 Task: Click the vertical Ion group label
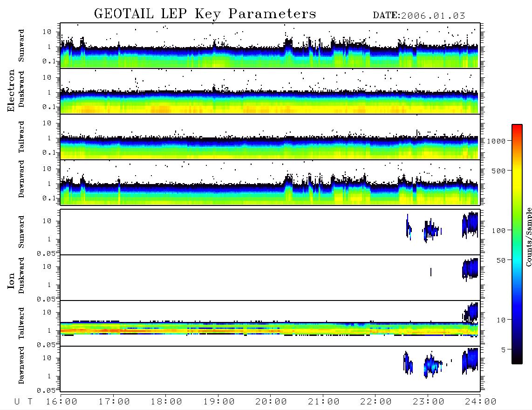tap(11, 280)
